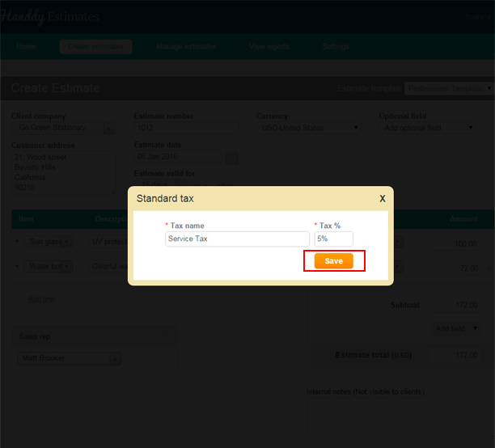Click the Water bot amount 72.00
The width and height of the screenshot is (495, 448).
coord(469,268)
